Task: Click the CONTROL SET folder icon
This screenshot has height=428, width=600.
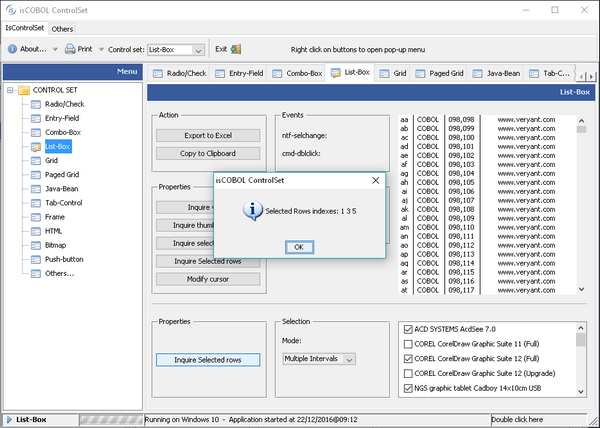Action: pyautogui.click(x=23, y=90)
